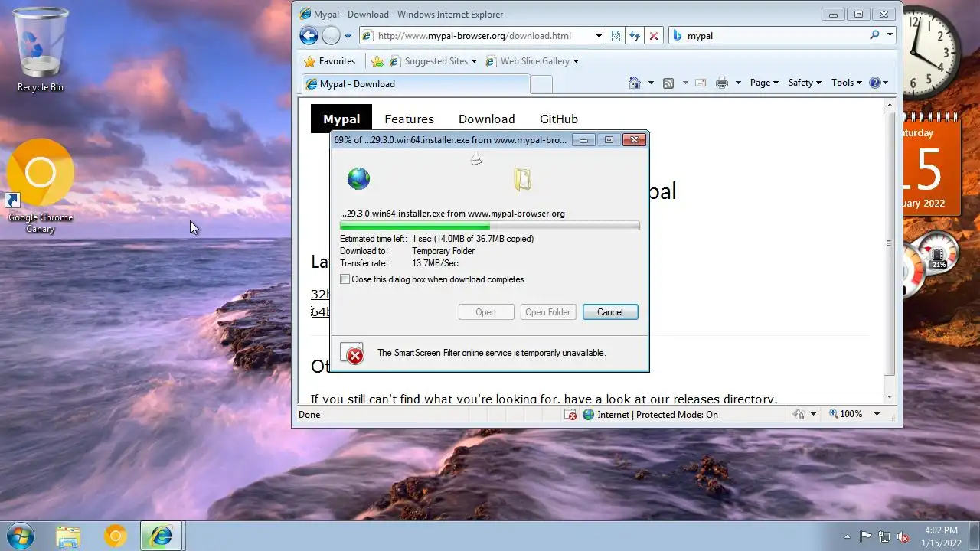Click the Refresh page icon
The image size is (980, 551).
[635, 36]
